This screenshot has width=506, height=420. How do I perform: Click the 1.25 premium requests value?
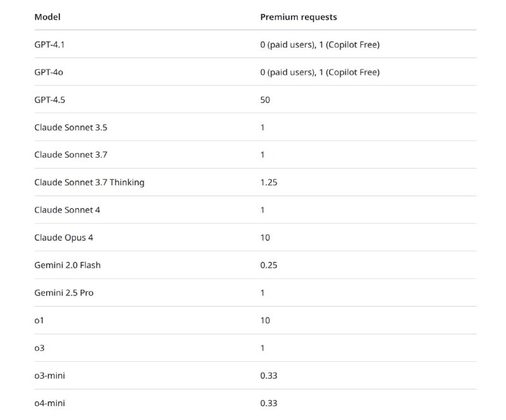(x=269, y=182)
